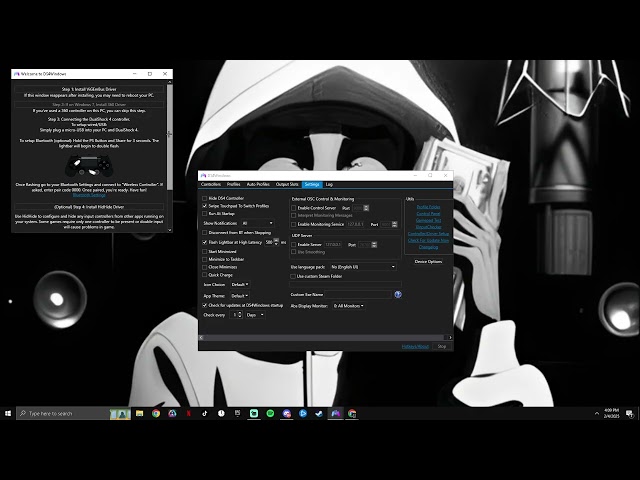This screenshot has width=640, height=480.
Task: Enable Run At Startup checkbox
Action: coord(205,213)
